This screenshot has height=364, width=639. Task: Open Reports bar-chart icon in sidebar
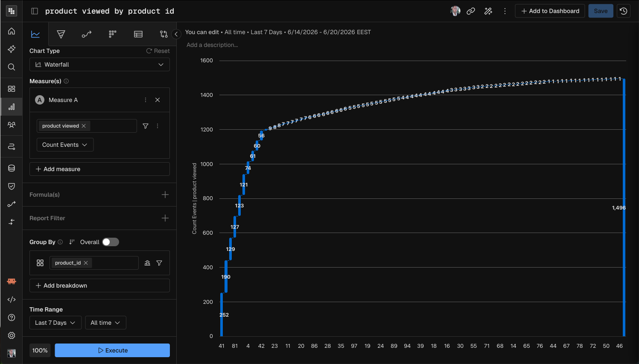tap(12, 107)
